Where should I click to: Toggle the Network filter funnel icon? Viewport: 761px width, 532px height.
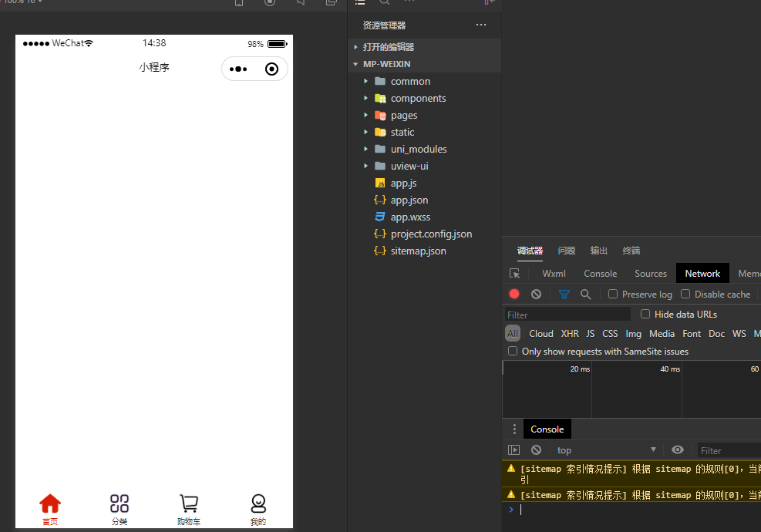coord(564,294)
